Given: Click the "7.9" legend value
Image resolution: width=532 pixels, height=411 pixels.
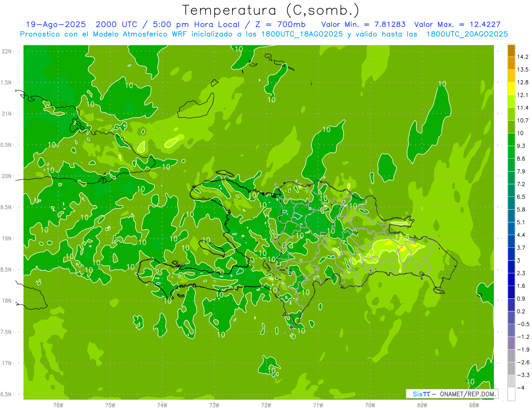Looking at the screenshot, I should coord(522,172).
